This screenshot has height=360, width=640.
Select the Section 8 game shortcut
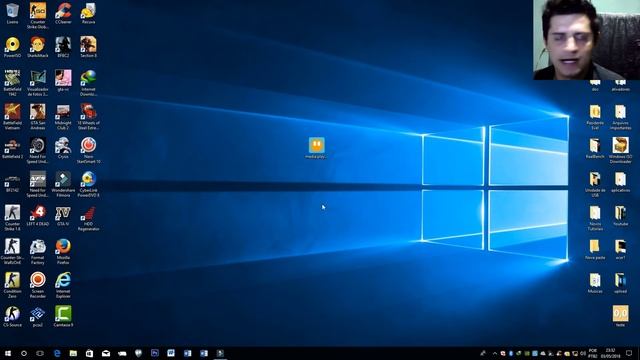pos(88,47)
